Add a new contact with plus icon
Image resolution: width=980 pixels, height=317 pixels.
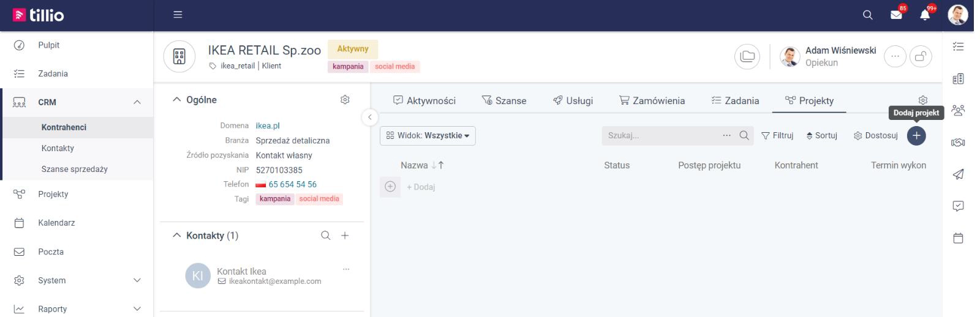pyautogui.click(x=345, y=236)
